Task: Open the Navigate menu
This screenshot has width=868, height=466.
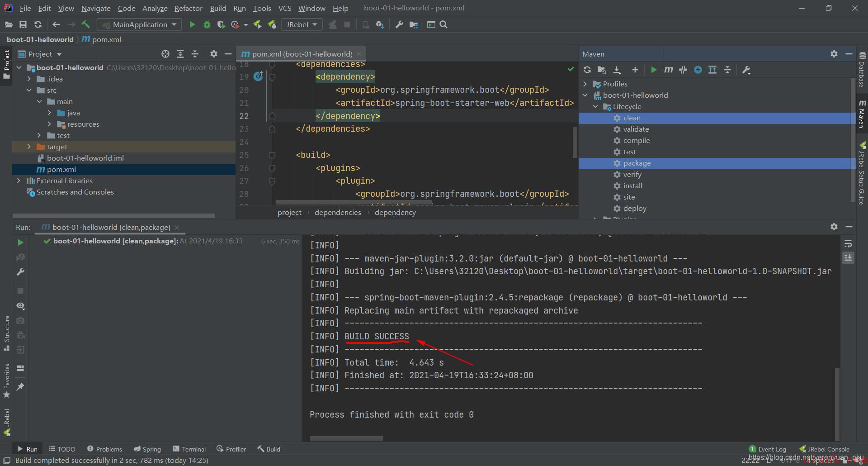Action: 96,8
